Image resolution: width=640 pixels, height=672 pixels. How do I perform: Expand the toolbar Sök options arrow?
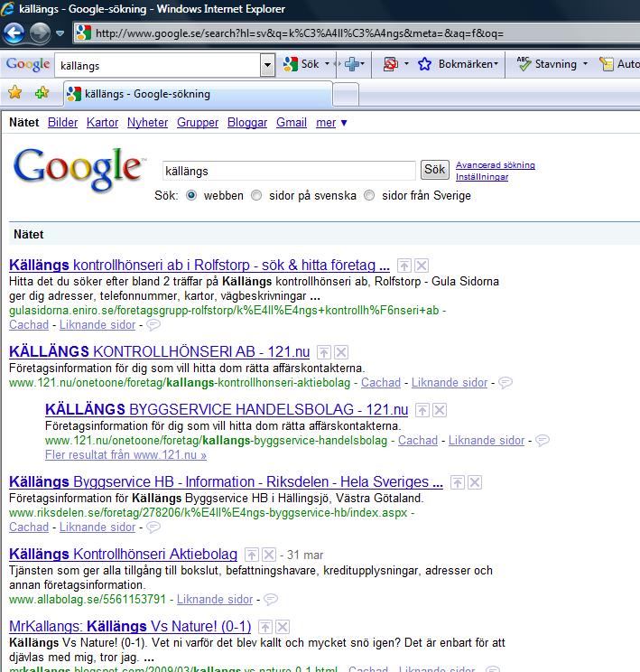pos(327,64)
